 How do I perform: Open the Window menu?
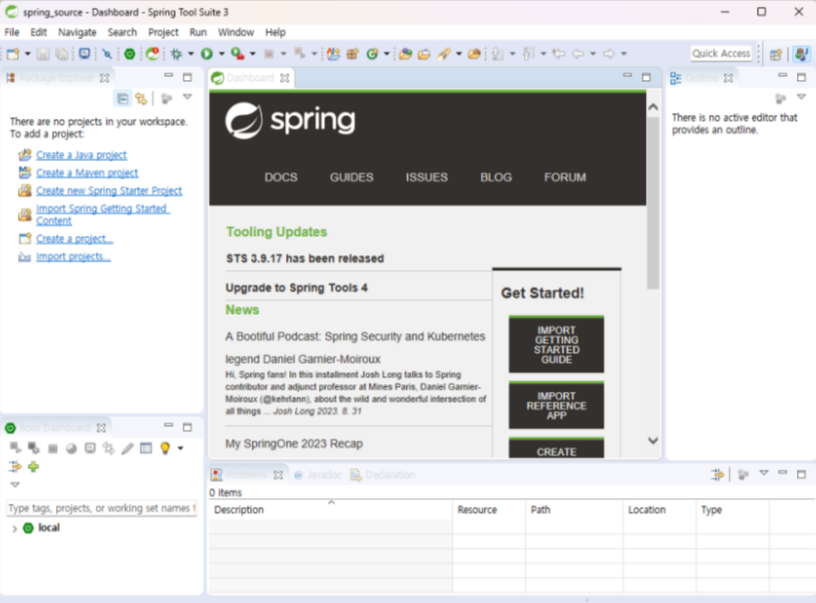(x=236, y=32)
